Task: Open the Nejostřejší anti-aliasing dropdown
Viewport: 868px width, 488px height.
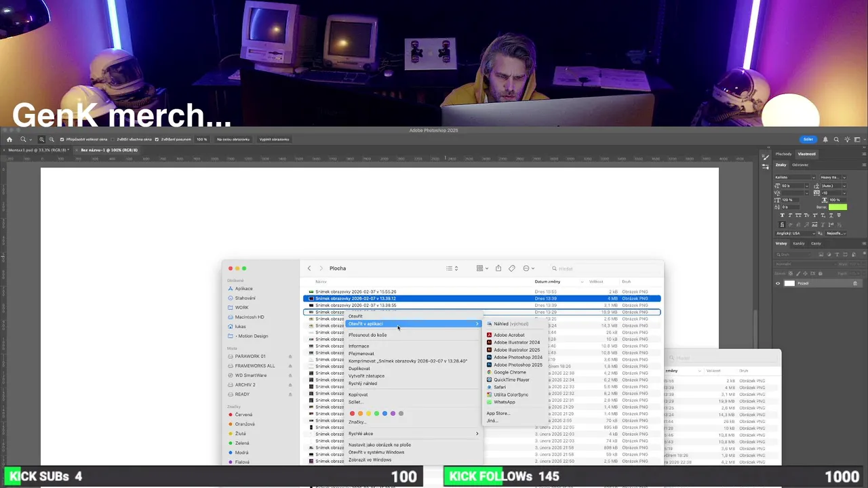Action: point(836,233)
